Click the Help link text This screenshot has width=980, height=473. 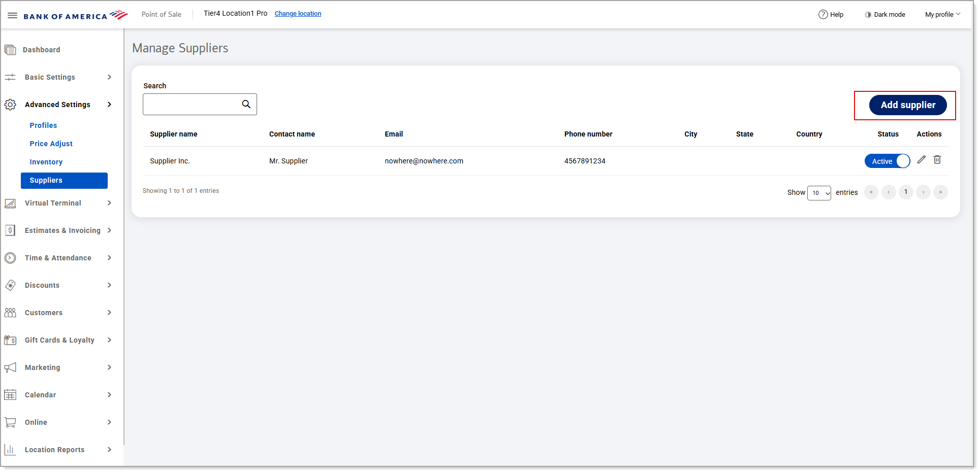click(x=837, y=15)
